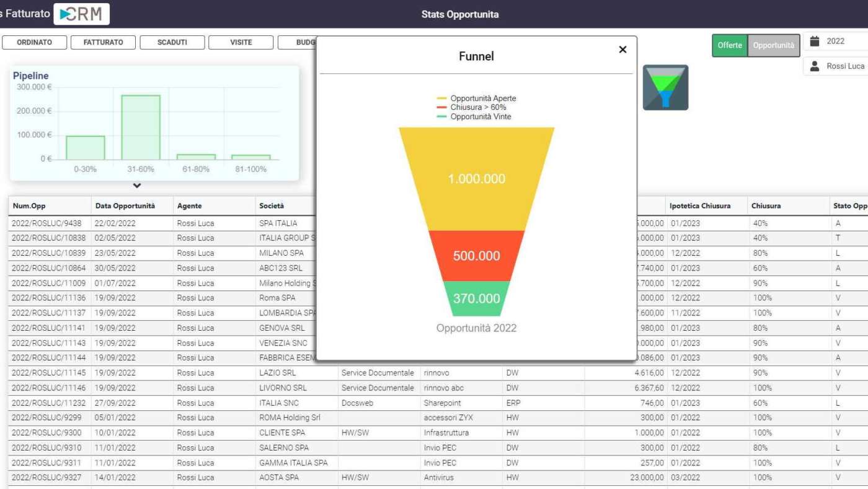Open the SCADUTI section

[x=172, y=42]
